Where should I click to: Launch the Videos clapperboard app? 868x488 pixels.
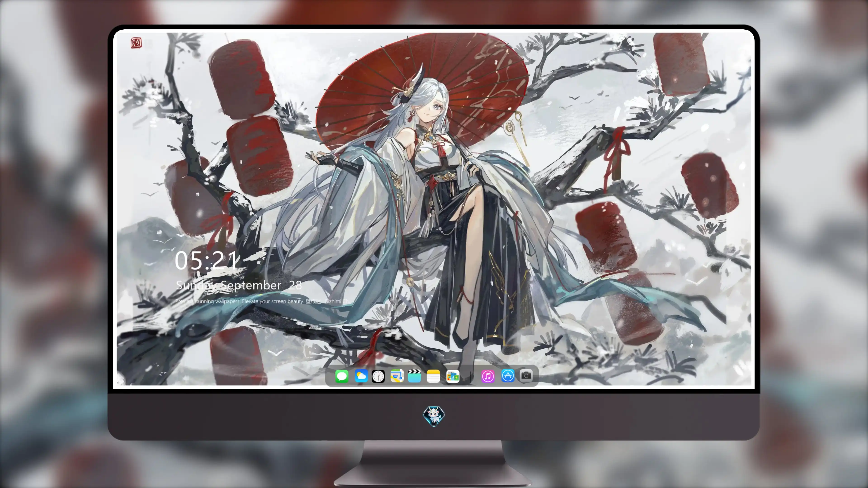pos(415,376)
